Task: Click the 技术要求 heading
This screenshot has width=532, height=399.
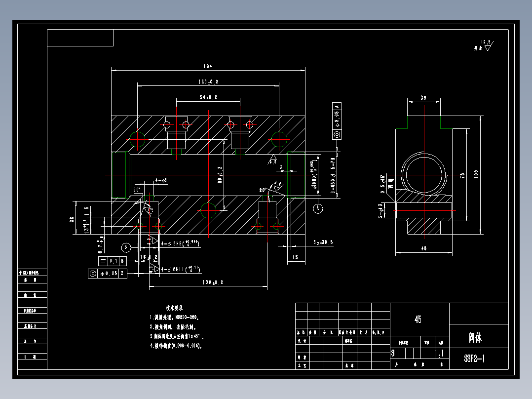Action: pyautogui.click(x=174, y=308)
